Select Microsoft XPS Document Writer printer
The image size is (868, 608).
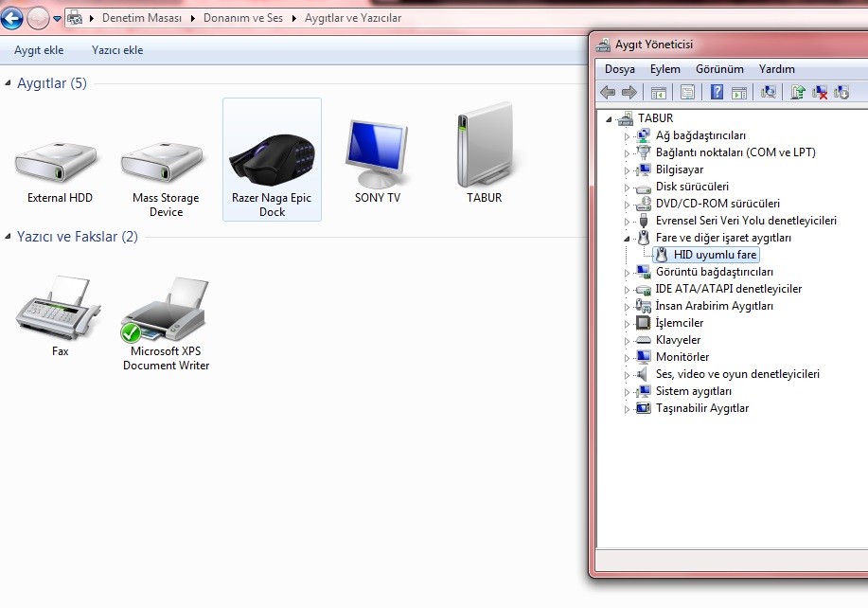(x=164, y=310)
